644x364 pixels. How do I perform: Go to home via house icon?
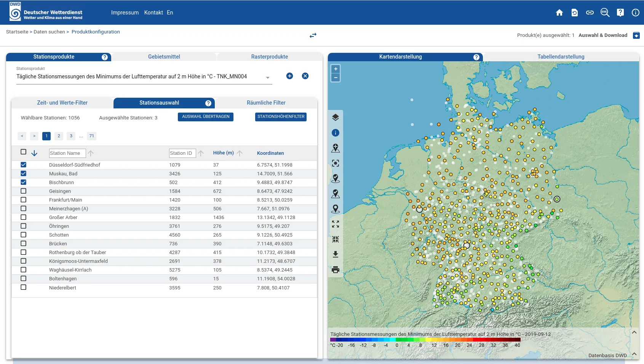(x=559, y=13)
